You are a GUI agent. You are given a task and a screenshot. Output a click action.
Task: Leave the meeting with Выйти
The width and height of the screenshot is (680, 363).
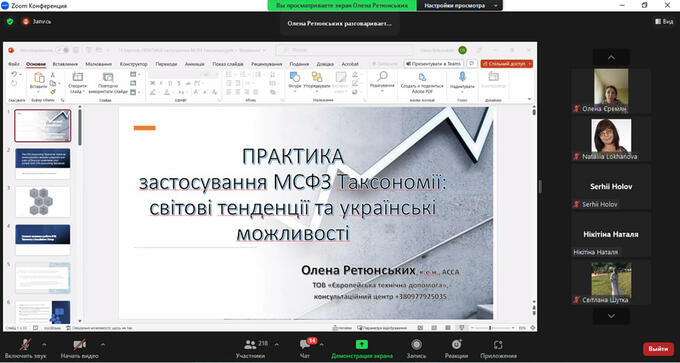[658, 349]
